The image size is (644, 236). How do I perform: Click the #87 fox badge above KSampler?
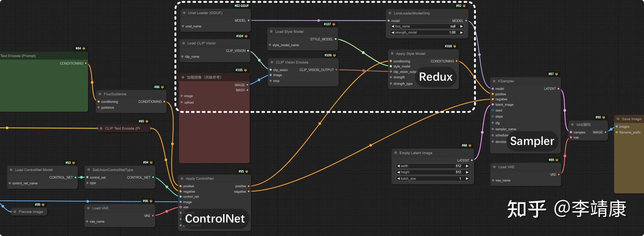(x=553, y=74)
